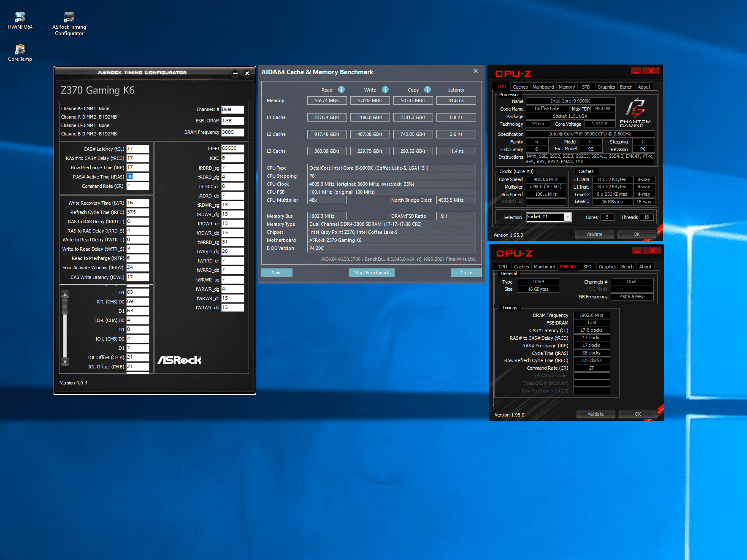This screenshot has height=560, width=747.
Task: Click Validate in upper CPU-Z window
Action: [594, 234]
